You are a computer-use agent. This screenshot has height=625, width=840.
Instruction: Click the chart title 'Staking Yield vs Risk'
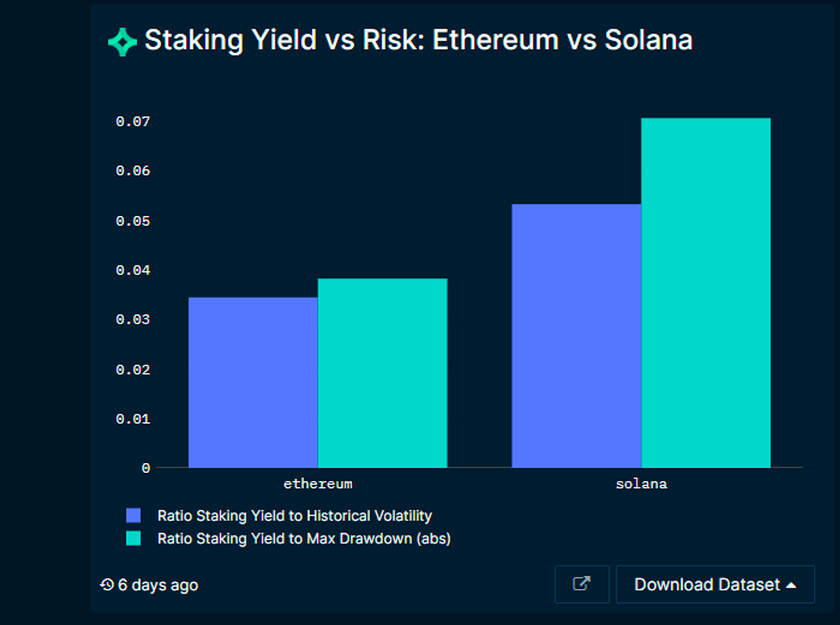click(418, 40)
